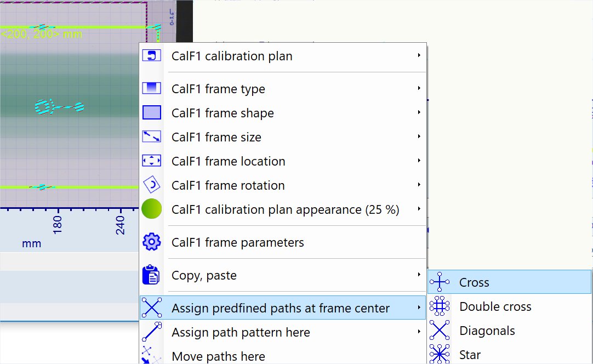
Task: Choose Double cross path pattern
Action: pyautogui.click(x=495, y=306)
